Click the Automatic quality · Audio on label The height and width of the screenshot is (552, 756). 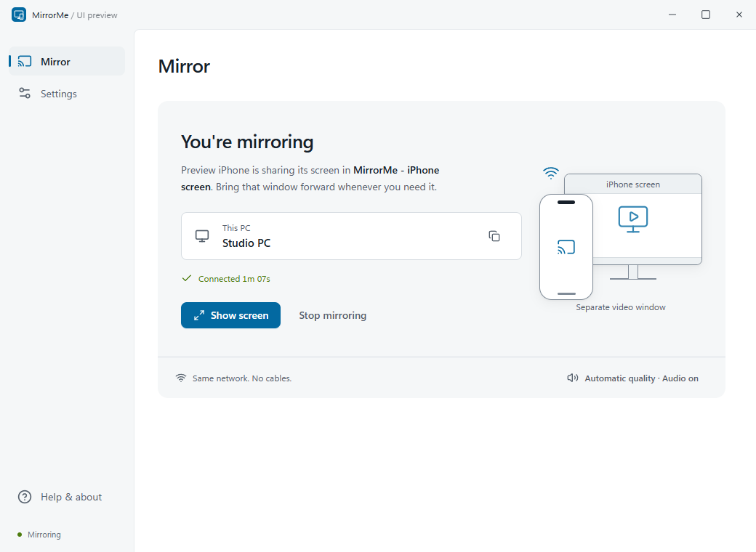coord(641,378)
